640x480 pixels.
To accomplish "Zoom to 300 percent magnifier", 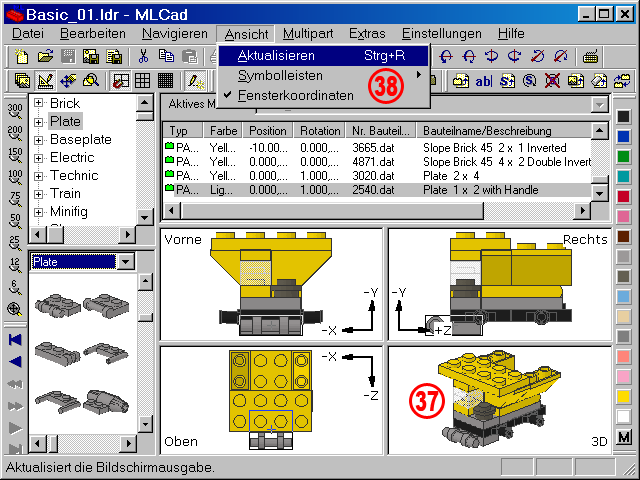I will tap(15, 111).
